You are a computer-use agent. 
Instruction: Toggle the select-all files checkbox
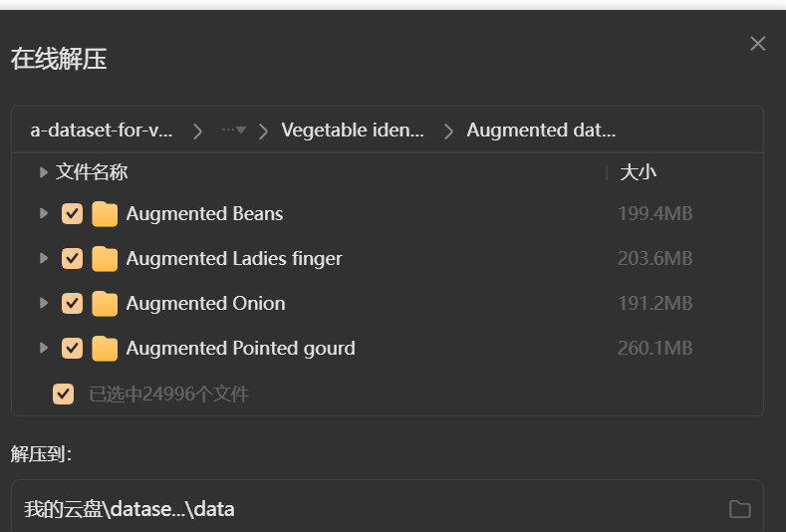click(64, 394)
